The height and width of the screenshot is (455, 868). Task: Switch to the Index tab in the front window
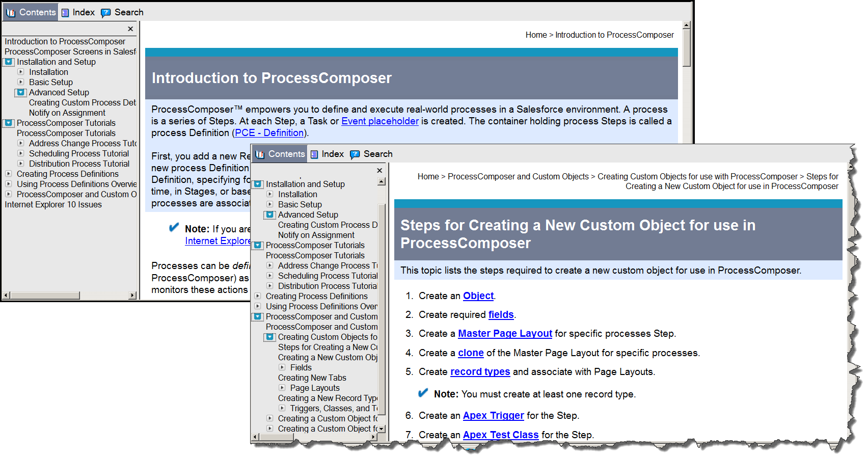pos(327,154)
